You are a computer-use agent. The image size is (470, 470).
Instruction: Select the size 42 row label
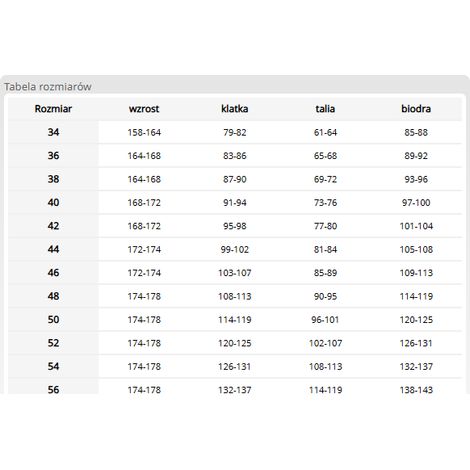coord(53,226)
